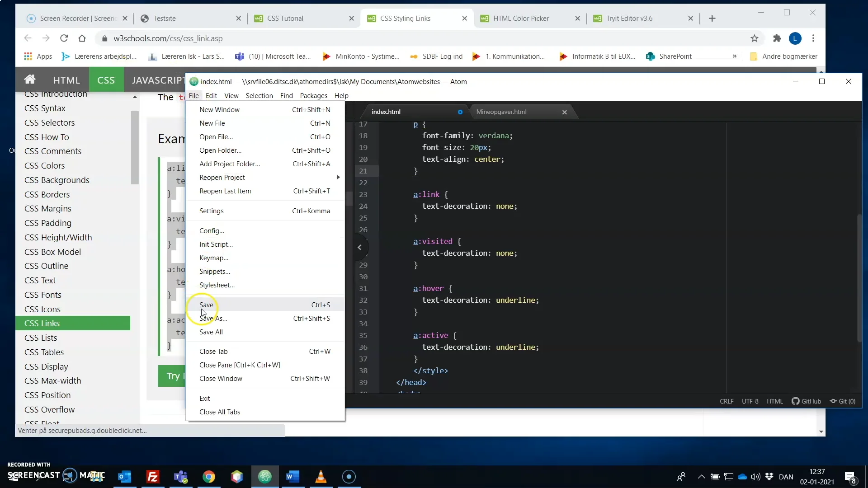The width and height of the screenshot is (868, 488).
Task: Open FileZilla from the taskbar
Action: pos(153,477)
